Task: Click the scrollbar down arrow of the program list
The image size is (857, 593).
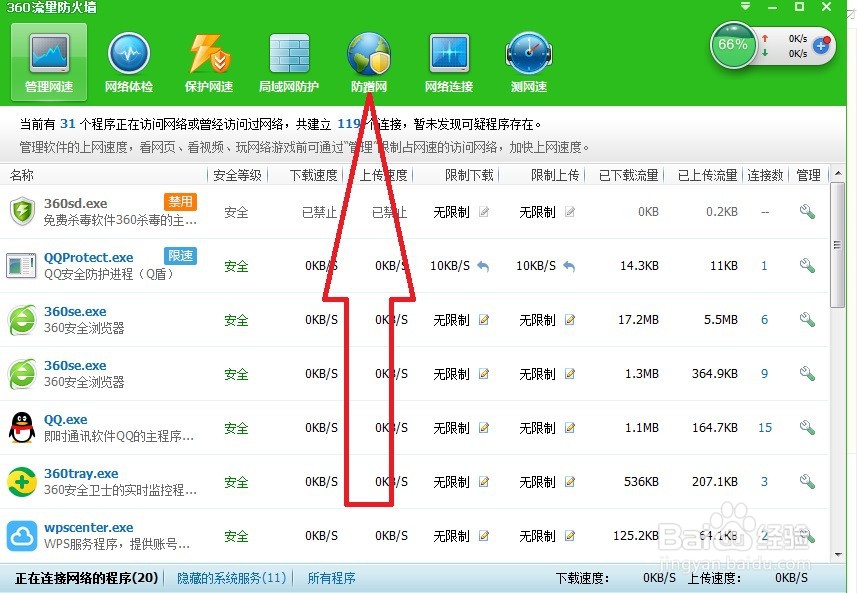Action: 838,554
